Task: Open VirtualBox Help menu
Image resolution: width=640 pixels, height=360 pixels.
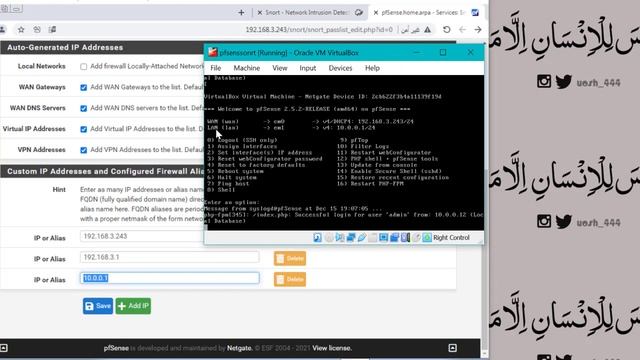Action: [372, 68]
